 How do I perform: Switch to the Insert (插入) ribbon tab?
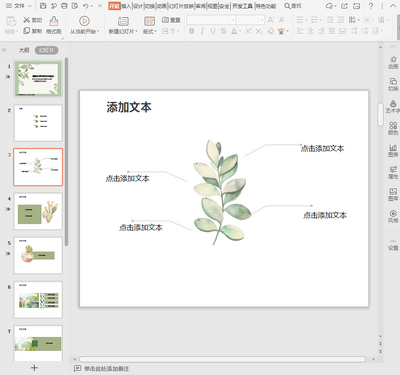(x=126, y=6)
